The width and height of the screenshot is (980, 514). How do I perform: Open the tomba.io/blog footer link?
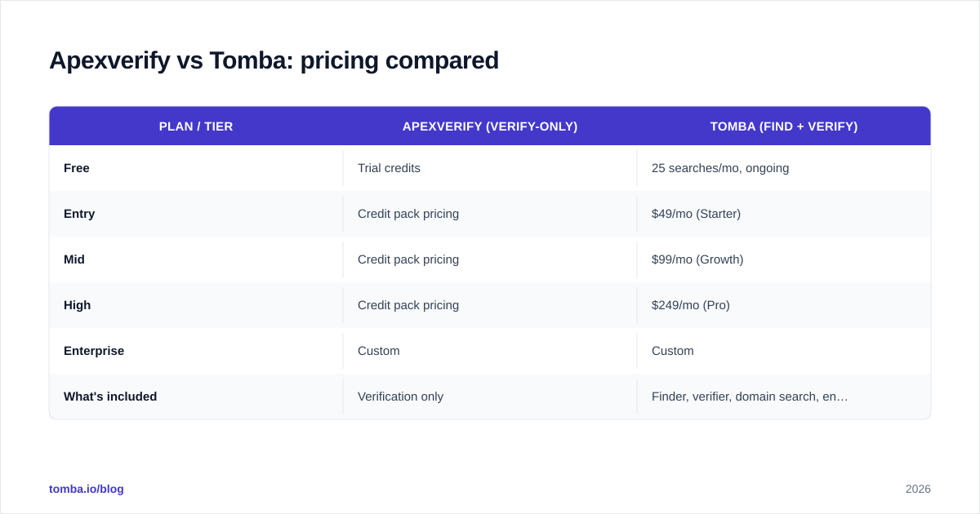pos(87,489)
